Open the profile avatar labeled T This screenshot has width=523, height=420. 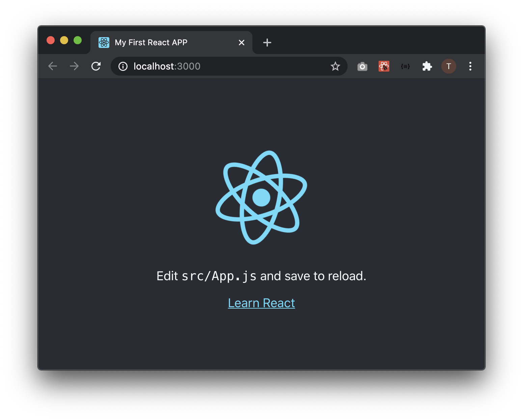(x=449, y=66)
